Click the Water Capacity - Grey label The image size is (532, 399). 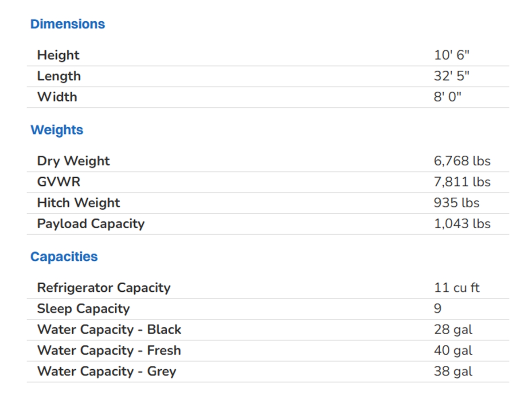pos(106,372)
